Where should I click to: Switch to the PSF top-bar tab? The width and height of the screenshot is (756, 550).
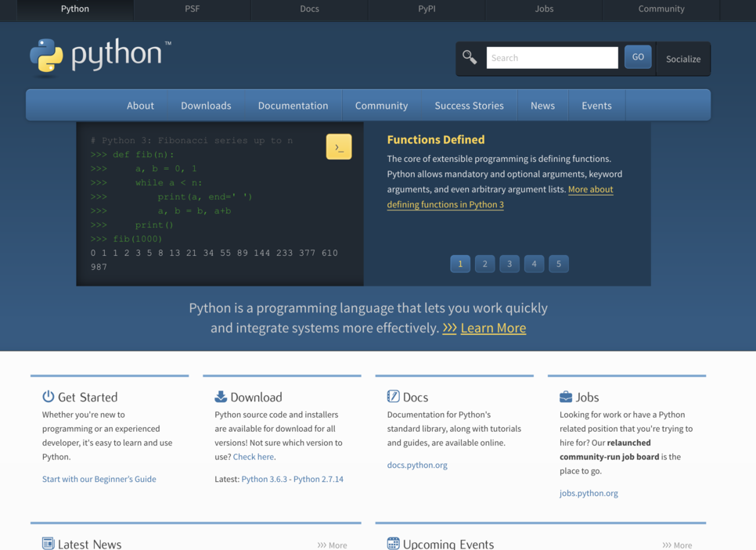point(192,9)
